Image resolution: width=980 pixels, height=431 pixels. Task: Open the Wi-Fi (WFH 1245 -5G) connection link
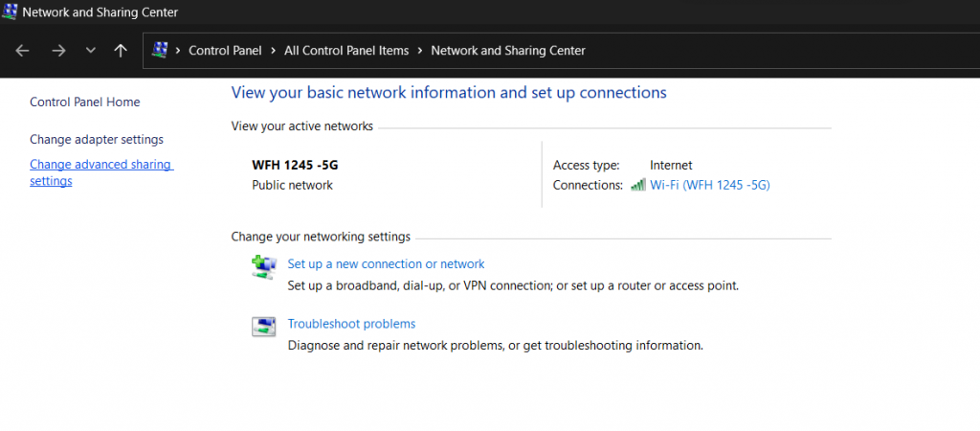[x=709, y=185]
